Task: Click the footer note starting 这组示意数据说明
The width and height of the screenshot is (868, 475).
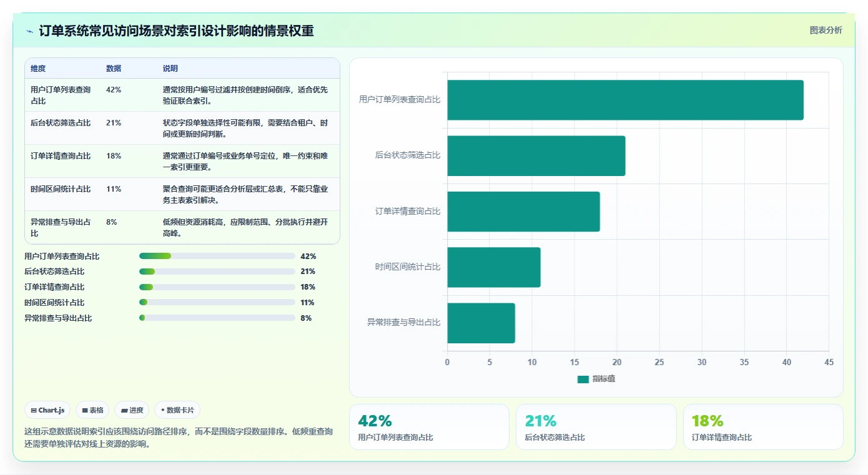Action: click(x=179, y=438)
